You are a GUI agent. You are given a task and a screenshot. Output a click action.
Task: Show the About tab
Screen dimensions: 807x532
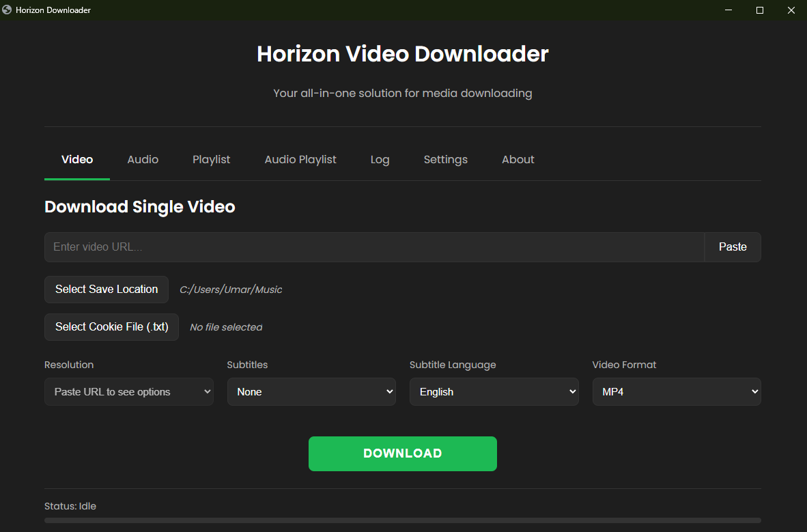point(518,160)
